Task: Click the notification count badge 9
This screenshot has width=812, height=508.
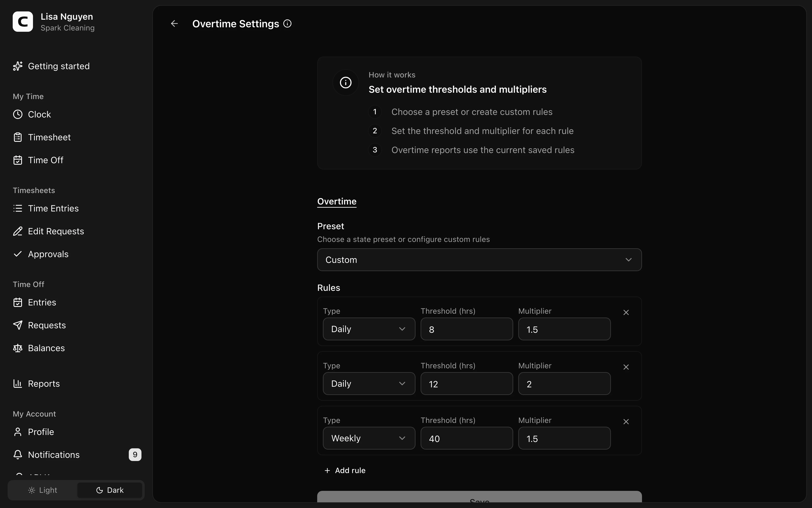Action: coord(135,455)
